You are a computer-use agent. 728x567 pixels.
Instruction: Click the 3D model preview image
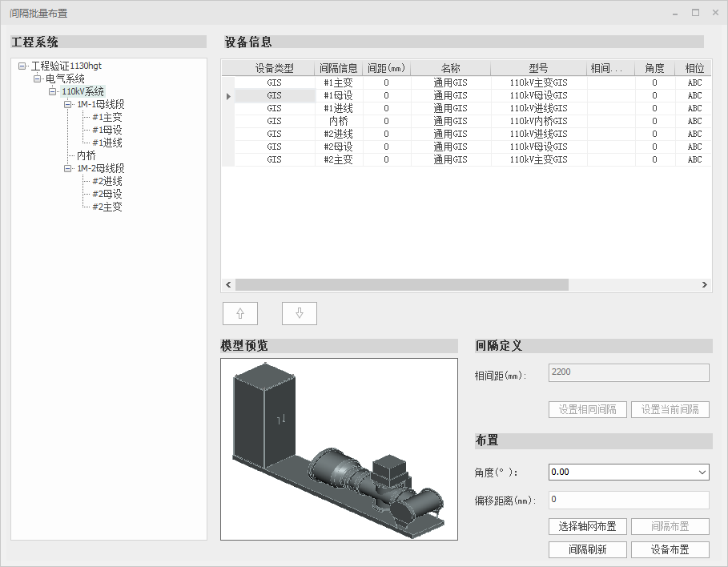pyautogui.click(x=338, y=448)
